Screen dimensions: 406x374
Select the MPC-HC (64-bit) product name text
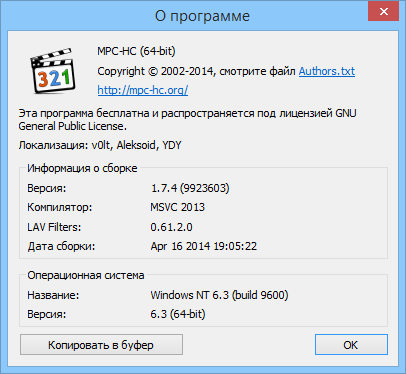pos(136,51)
